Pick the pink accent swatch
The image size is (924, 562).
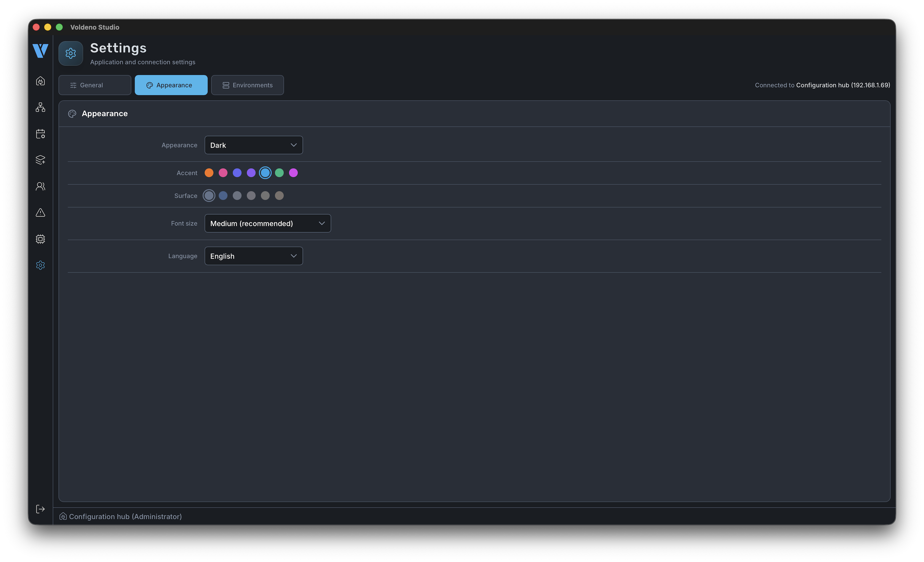point(223,173)
